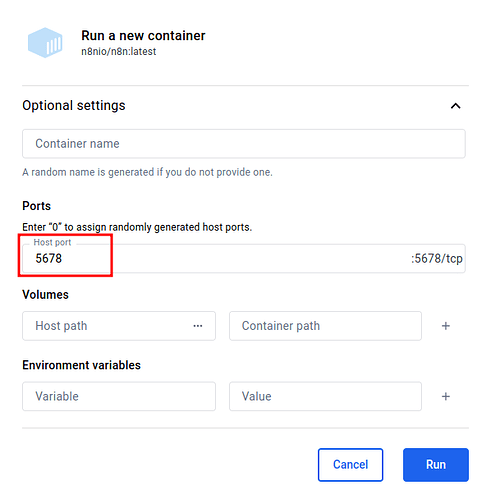Run the n8n container
Image resolution: width=491 pixels, height=499 pixels.
[x=436, y=465]
